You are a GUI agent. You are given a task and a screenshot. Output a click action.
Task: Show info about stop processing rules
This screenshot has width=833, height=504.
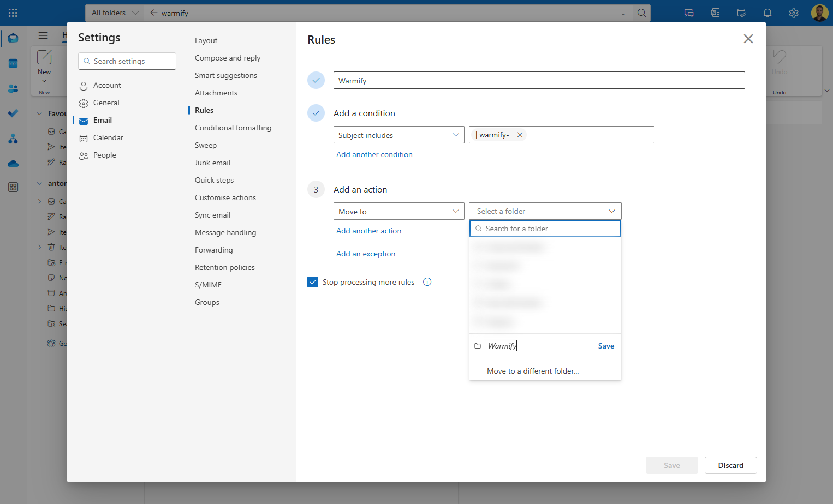(427, 282)
